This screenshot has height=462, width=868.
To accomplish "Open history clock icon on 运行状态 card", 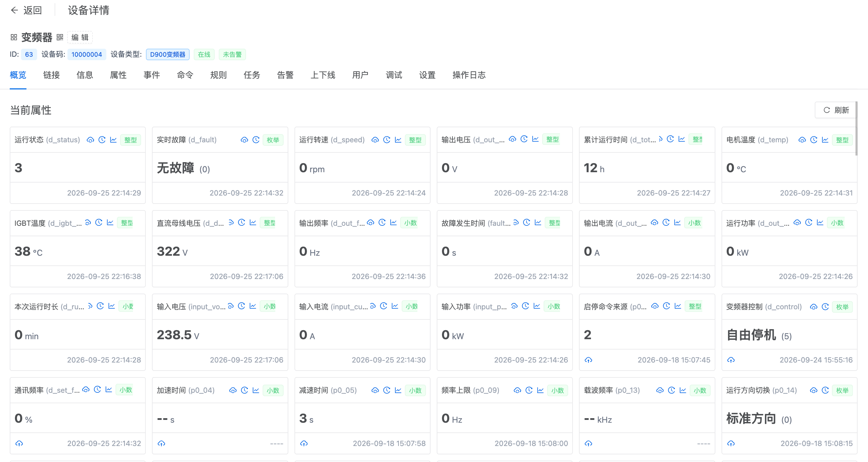I will click(x=102, y=140).
